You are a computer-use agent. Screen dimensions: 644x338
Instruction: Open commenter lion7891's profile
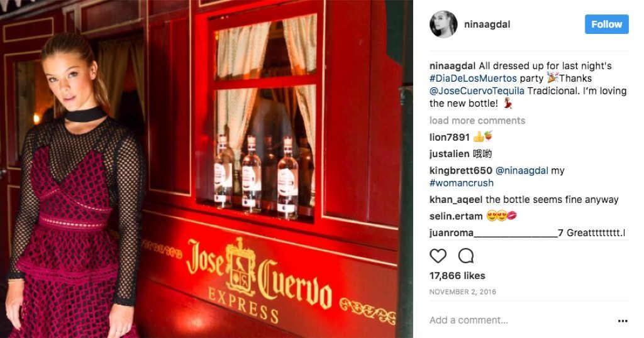click(449, 137)
